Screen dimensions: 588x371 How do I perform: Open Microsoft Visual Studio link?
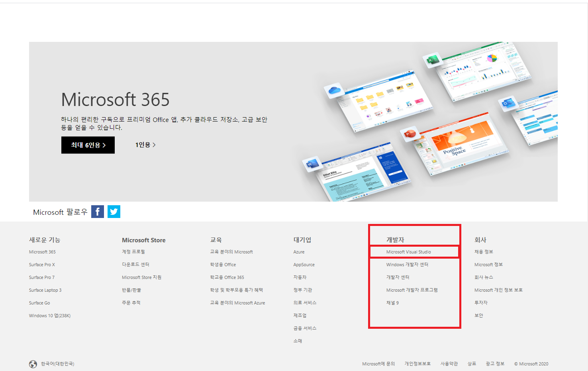click(409, 252)
